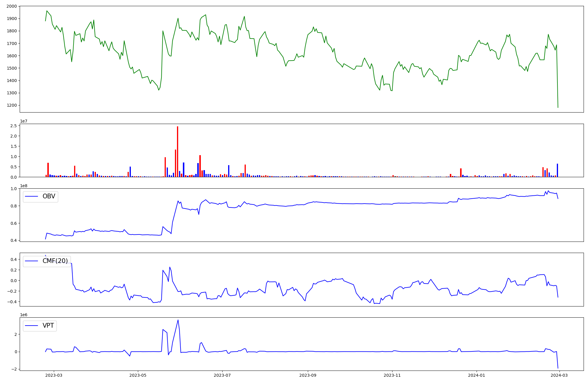This screenshot has height=382, width=588.
Task: Click the last blue volume bar at right
Action: point(557,170)
